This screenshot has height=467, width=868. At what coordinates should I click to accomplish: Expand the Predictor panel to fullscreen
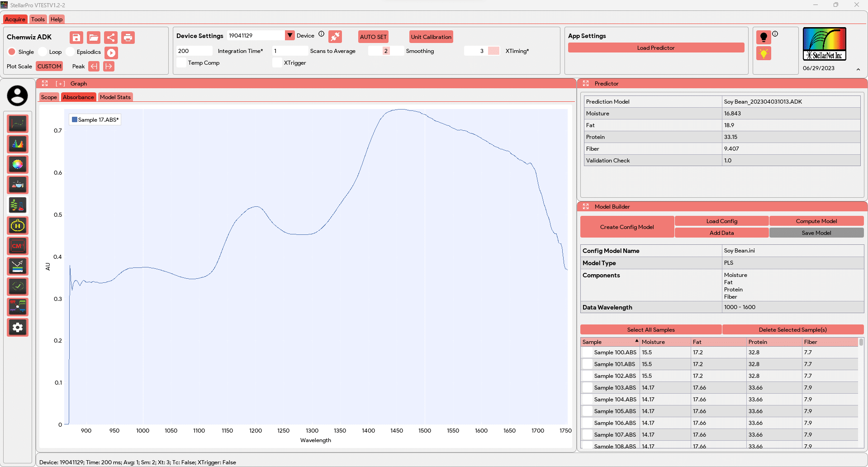[x=586, y=84]
